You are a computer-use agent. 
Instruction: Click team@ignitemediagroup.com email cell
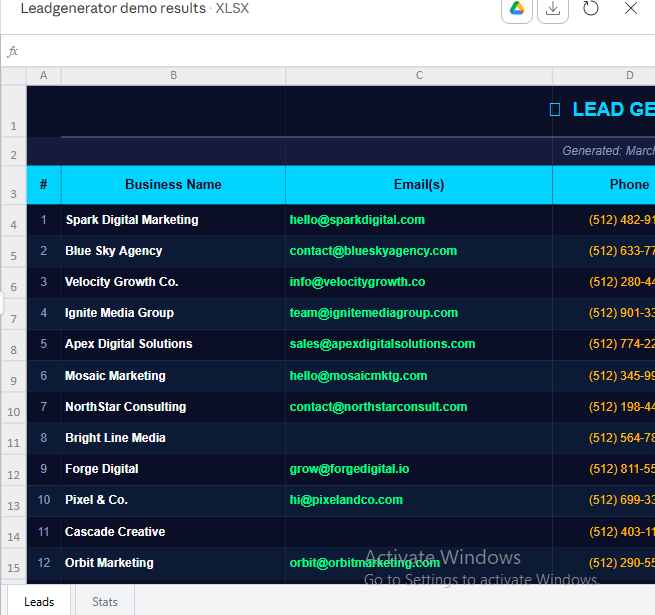[x=419, y=313]
